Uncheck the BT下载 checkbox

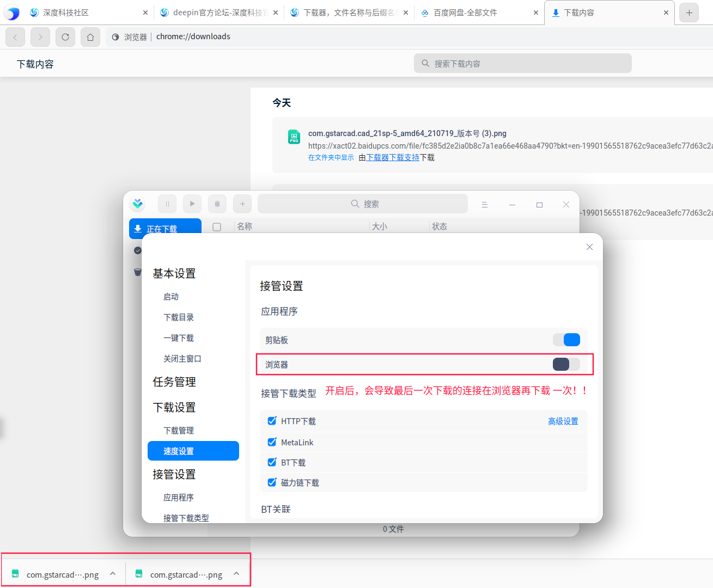(x=272, y=462)
